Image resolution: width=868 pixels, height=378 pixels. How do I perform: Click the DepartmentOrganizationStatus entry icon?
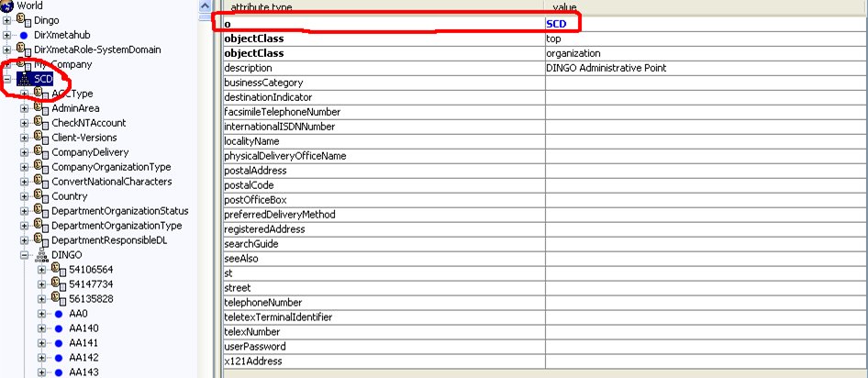[41, 210]
